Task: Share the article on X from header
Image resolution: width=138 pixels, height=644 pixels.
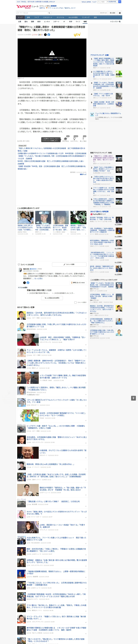Action: click(45, 35)
